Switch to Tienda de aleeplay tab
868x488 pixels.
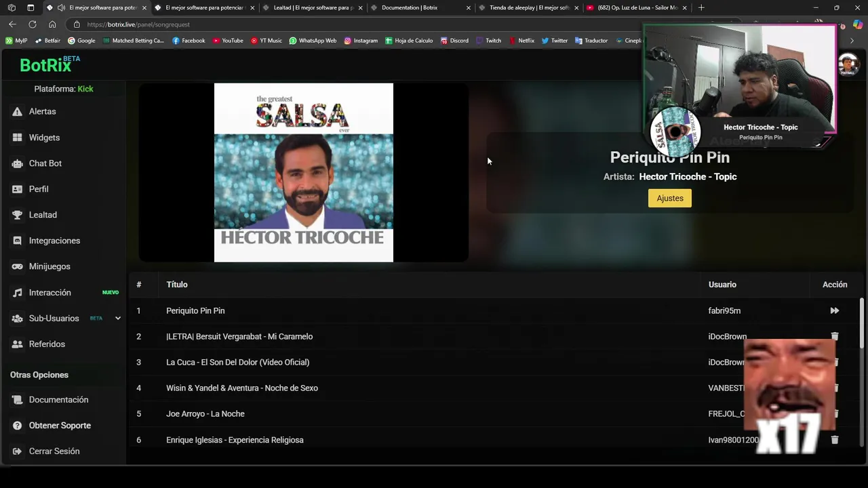pyautogui.click(x=528, y=7)
